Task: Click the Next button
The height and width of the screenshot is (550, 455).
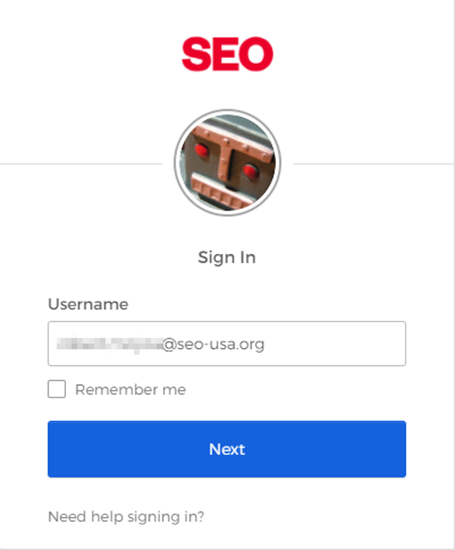Action: click(227, 449)
